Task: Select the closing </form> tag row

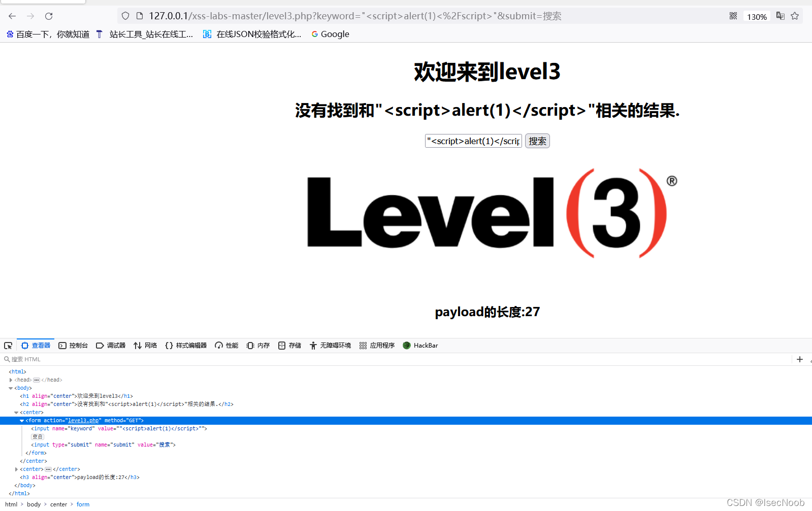Action: [x=406, y=453]
